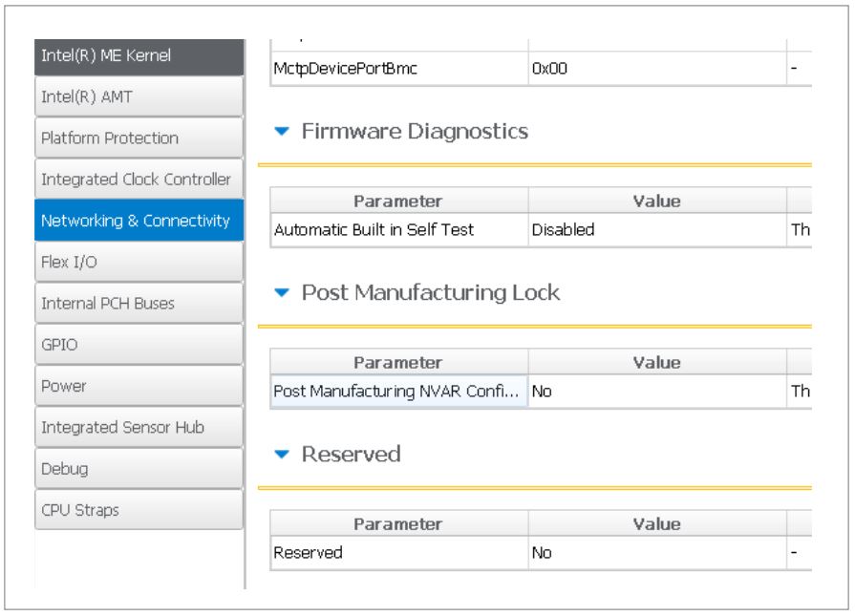Open the Internal PCH Buses tab
Viewport: 855px width, 616px height.
139,304
